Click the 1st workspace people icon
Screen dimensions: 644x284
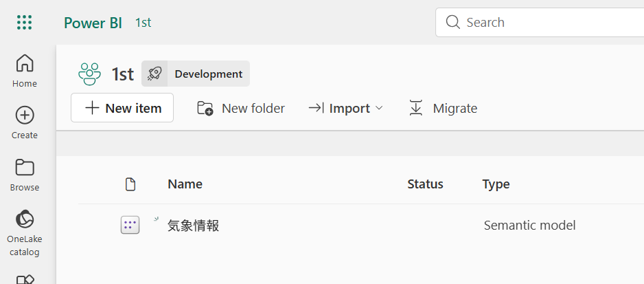[89, 74]
